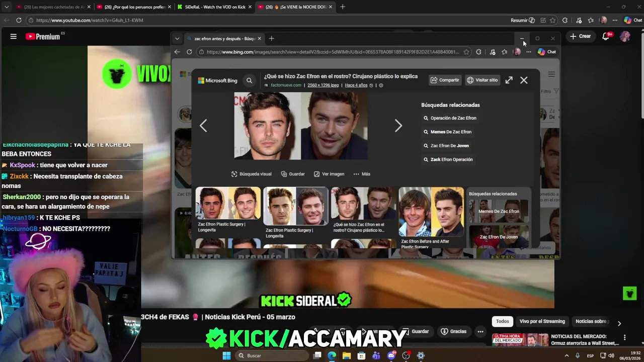Open Microsoft Edge from the taskbar
The width and height of the screenshot is (644, 362).
pyautogui.click(x=332, y=355)
